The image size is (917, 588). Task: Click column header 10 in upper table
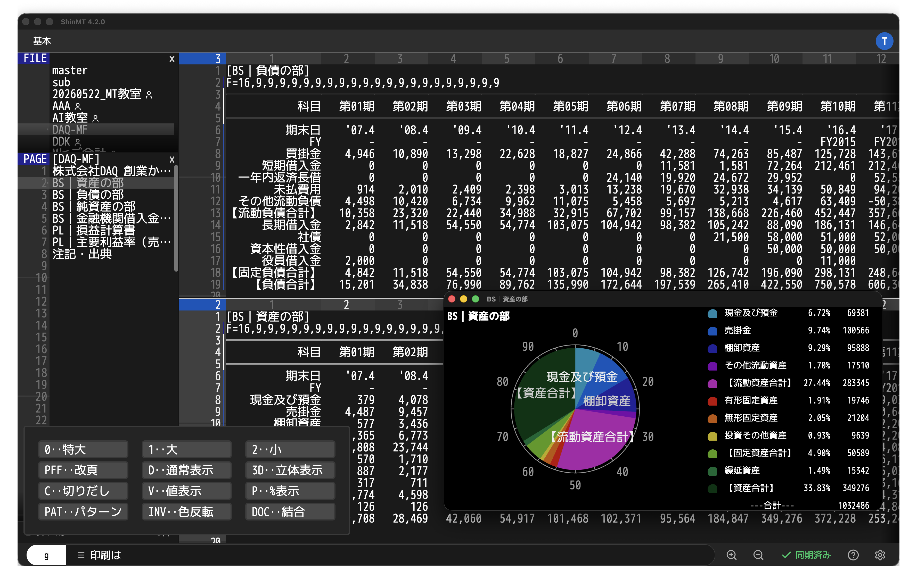pos(774,59)
